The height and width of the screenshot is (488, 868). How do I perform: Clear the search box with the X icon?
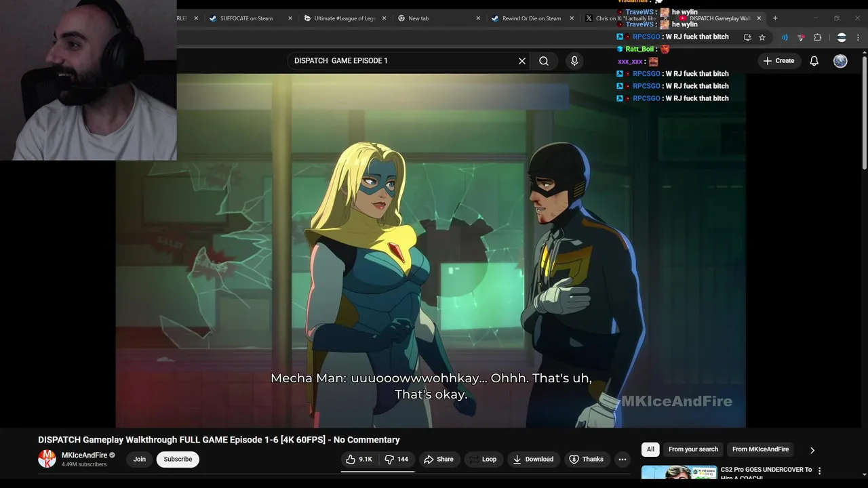(x=522, y=61)
